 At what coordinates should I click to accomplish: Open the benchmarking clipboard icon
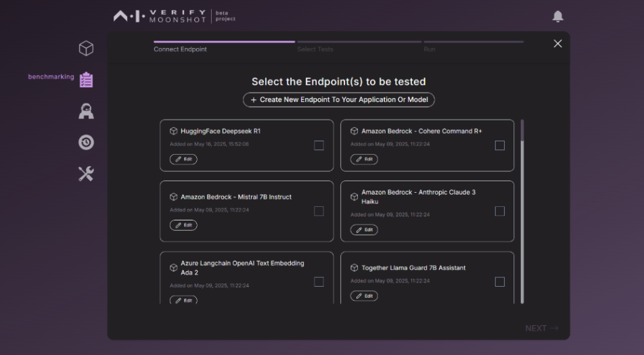coord(87,80)
